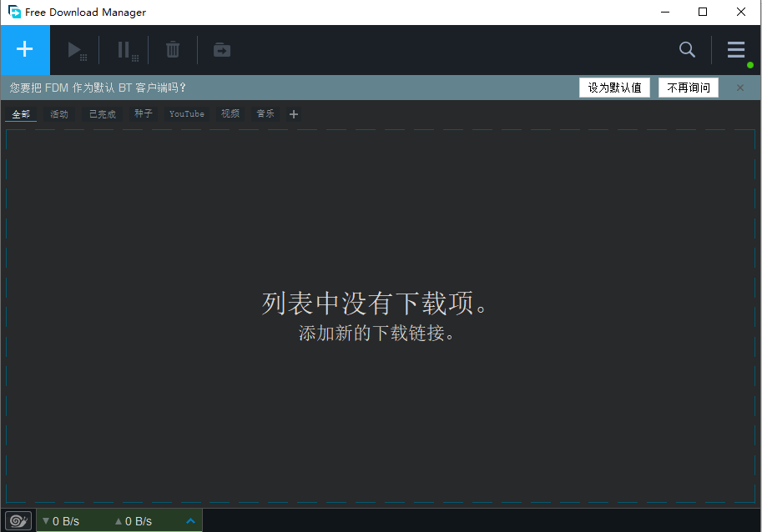762x532 pixels.
Task: Click the move-to-folder toolbar icon
Action: click(220, 49)
